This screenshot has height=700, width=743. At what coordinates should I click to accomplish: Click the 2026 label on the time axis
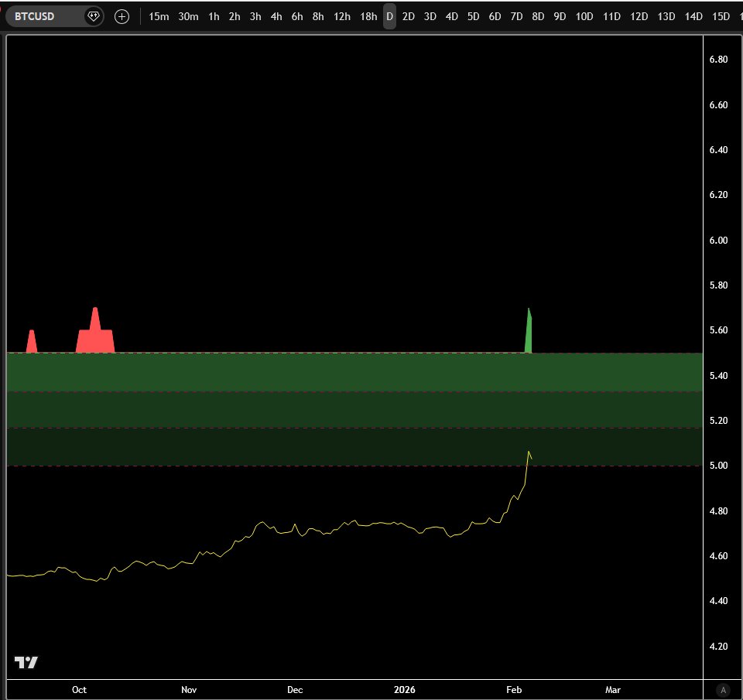(404, 690)
